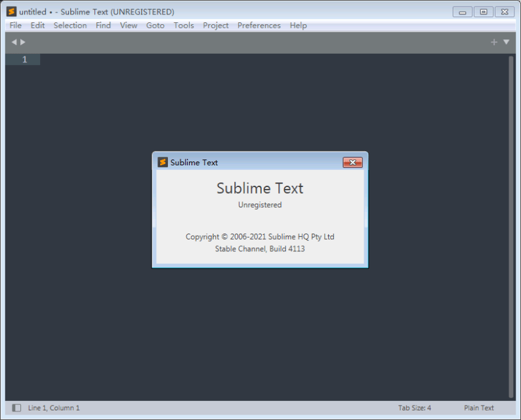The image size is (521, 420).
Task: Click the Sublime Text icon in dialog title
Action: 163,162
